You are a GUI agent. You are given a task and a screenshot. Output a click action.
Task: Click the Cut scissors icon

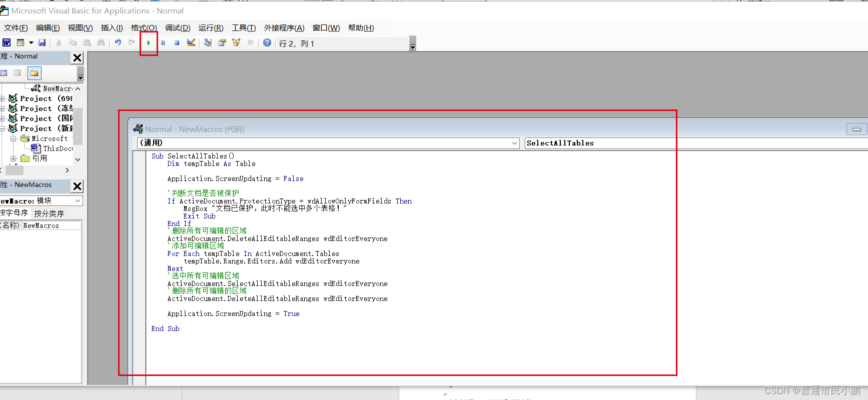tap(59, 43)
